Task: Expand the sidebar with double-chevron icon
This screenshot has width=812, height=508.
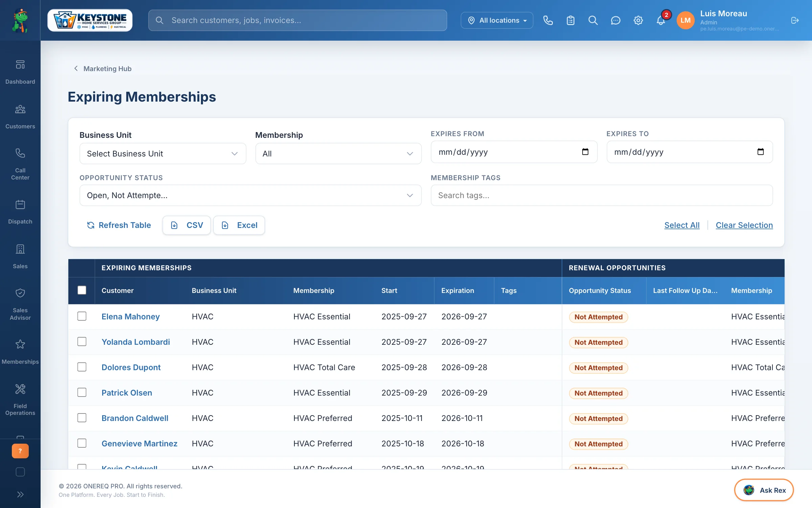Action: click(20, 494)
